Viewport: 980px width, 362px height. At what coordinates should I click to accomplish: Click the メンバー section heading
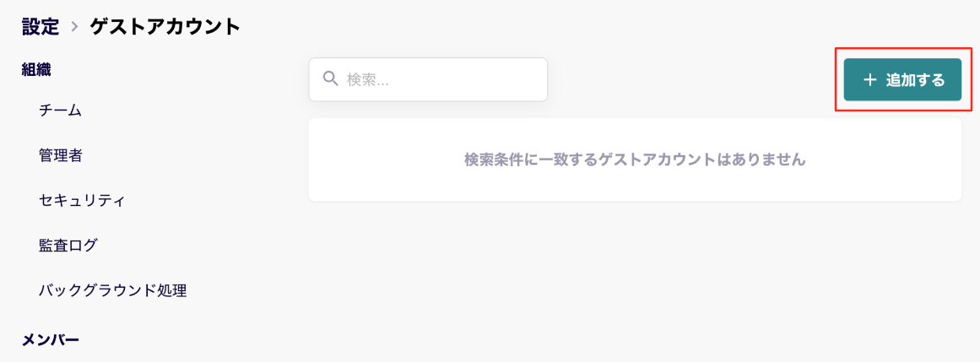pyautogui.click(x=51, y=340)
